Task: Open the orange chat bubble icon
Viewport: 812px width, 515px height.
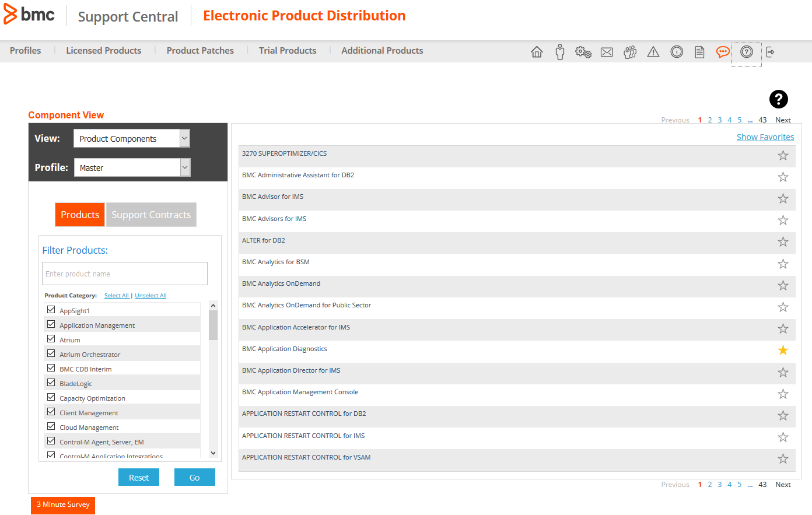Action: 723,52
